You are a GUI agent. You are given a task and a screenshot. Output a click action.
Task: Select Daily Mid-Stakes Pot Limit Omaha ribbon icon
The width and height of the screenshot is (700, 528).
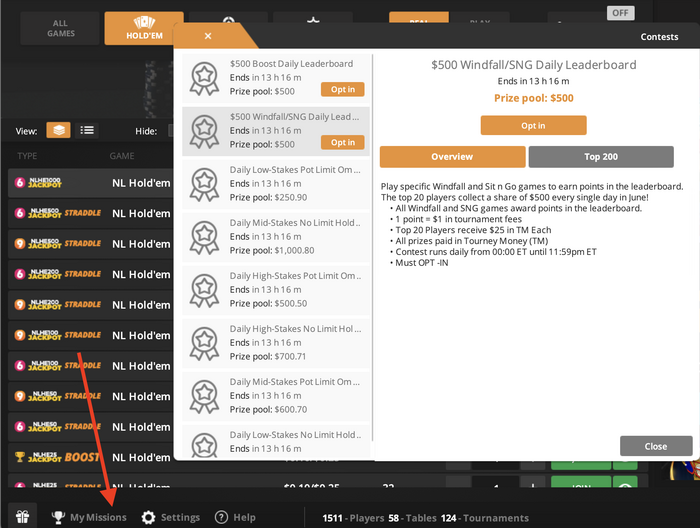(204, 397)
